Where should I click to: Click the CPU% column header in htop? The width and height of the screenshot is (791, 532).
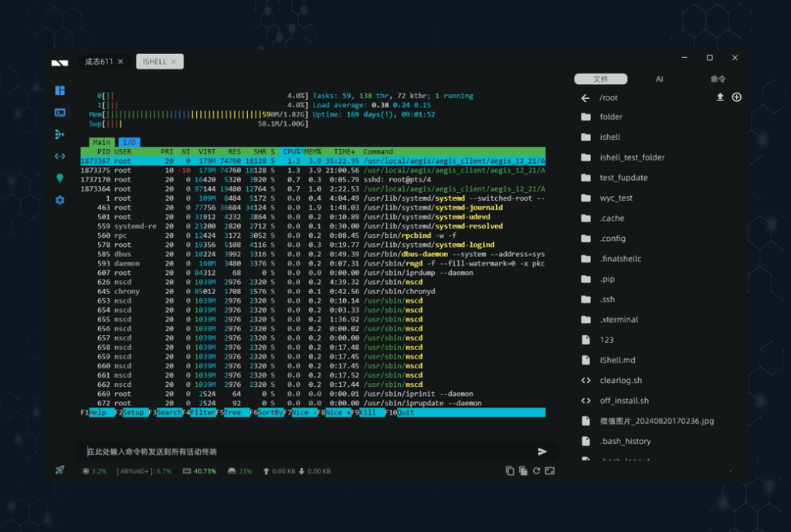pos(291,151)
